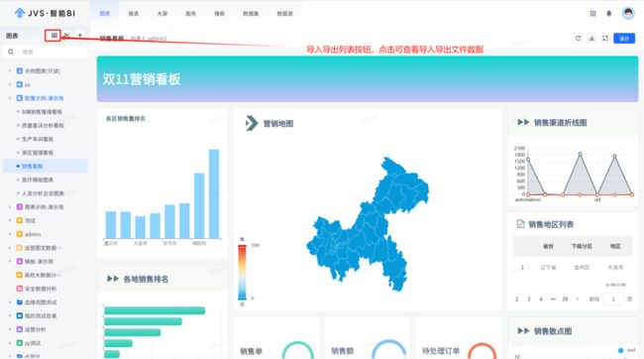Switch to the 大屏 tab
Screen dimensions: 644x359
(x=162, y=13)
